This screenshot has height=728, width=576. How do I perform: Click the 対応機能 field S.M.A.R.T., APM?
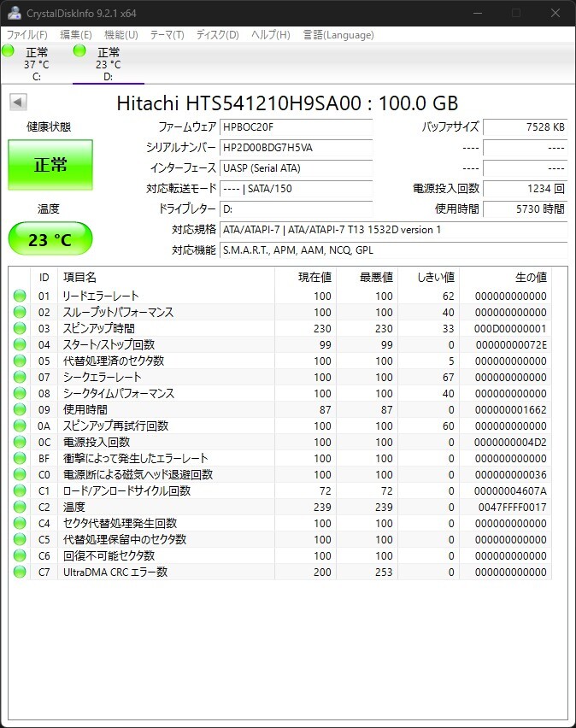[393, 250]
